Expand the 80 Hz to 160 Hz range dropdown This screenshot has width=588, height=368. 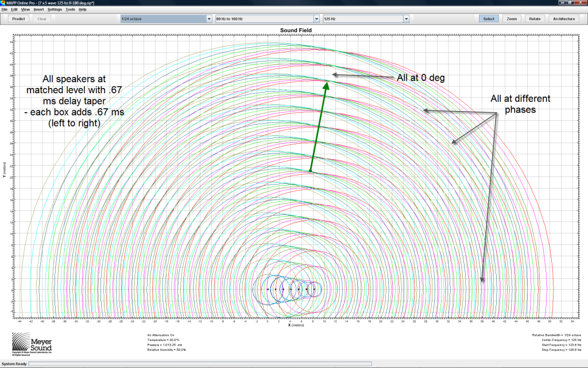tap(315, 18)
